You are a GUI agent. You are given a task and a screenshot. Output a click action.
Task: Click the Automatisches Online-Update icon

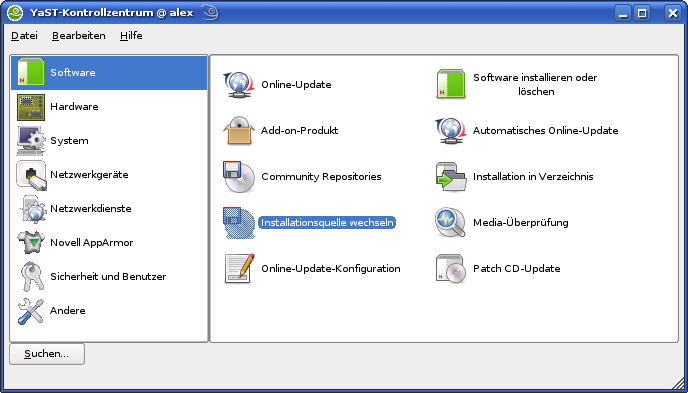point(451,130)
